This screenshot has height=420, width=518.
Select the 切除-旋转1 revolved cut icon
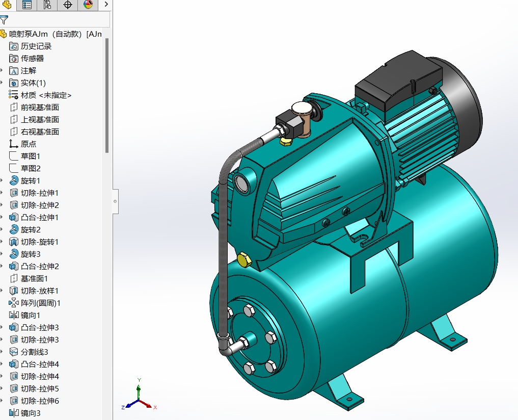(x=14, y=242)
